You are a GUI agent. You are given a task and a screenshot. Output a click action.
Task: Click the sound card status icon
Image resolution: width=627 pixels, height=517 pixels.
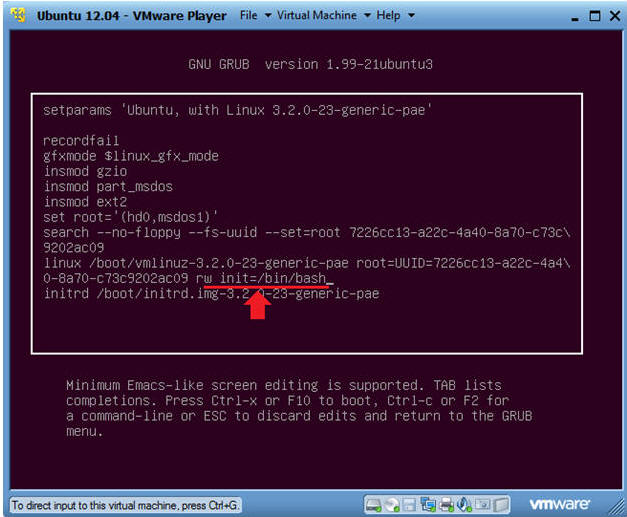coord(464,505)
